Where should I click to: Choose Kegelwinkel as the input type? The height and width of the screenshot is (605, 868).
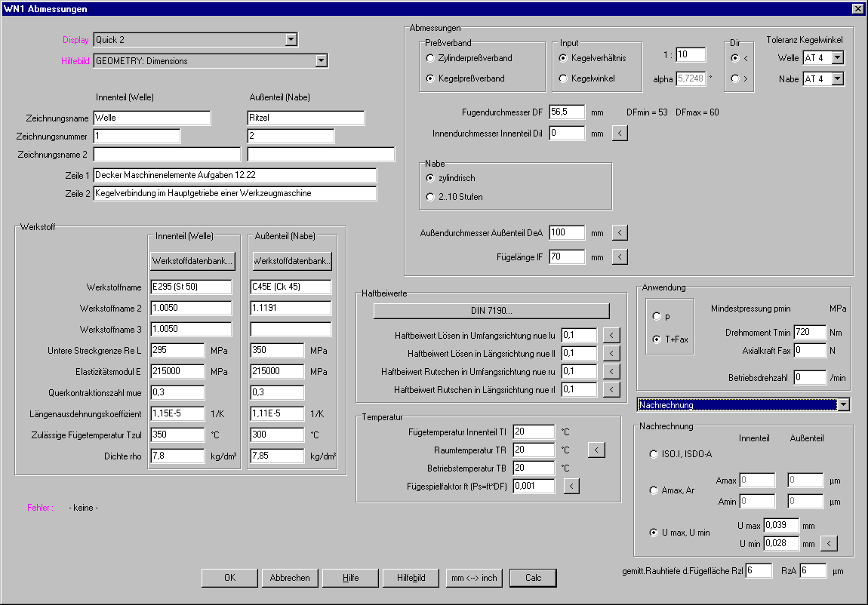point(563,78)
